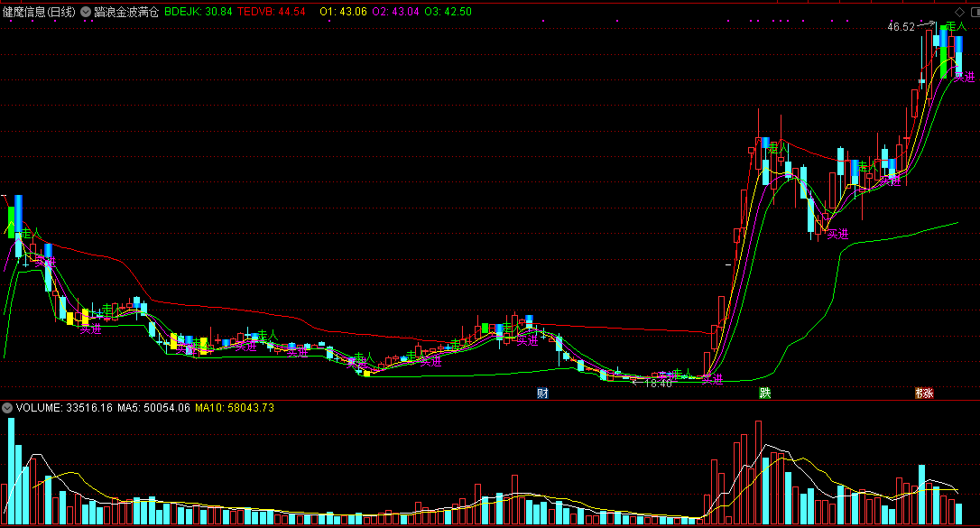Click the indicator name 踏浪金波满仓

126,12
